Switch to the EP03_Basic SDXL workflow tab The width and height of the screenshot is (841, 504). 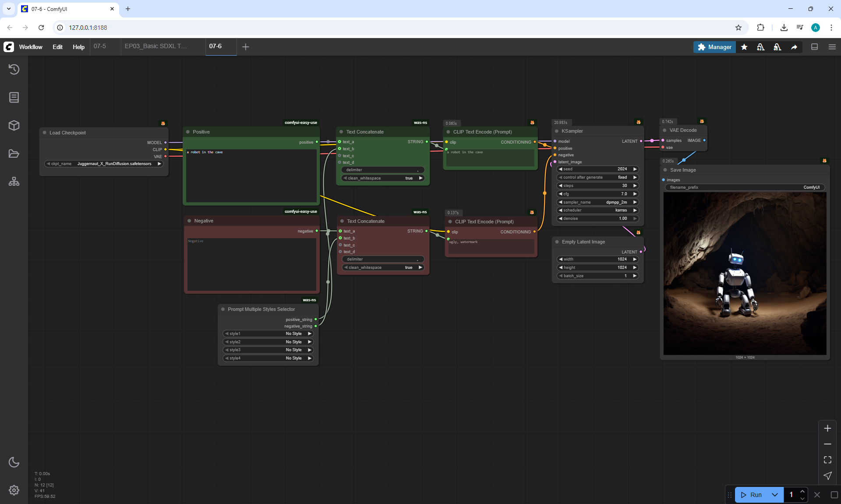pos(155,46)
